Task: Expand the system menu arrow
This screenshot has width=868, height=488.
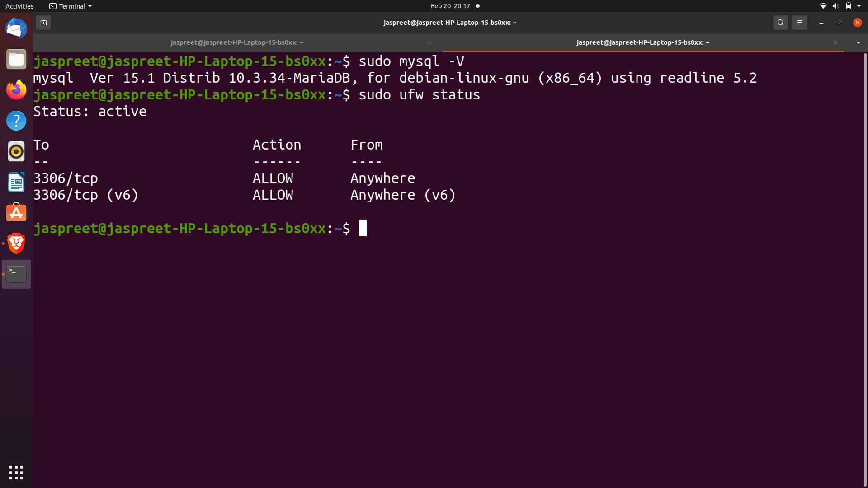Action: point(859,6)
